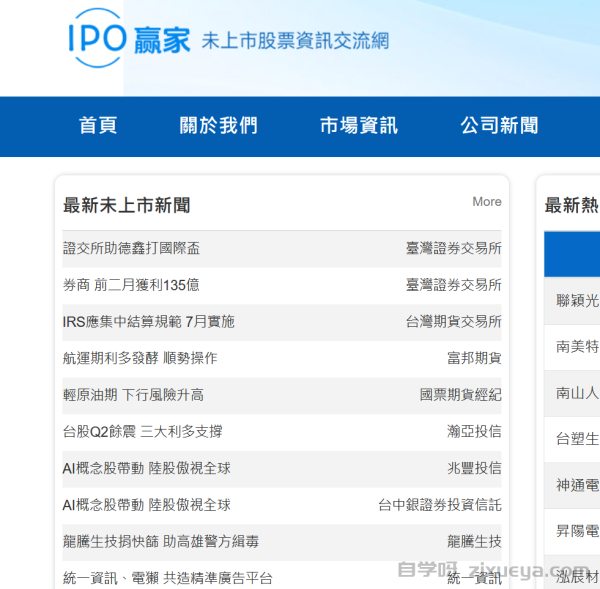Screen dimensions: 600x589
Task: Click source 統一資訊 on the right
Action: click(474, 578)
